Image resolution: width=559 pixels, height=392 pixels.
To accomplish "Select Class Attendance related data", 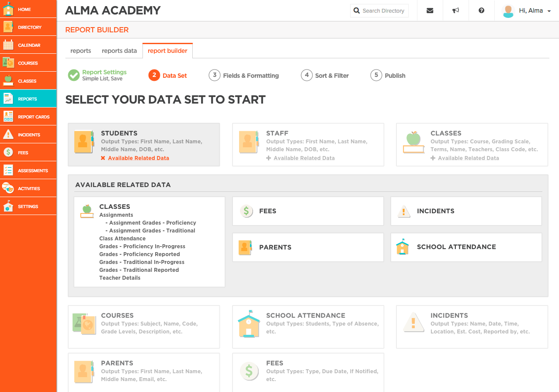I will 122,239.
